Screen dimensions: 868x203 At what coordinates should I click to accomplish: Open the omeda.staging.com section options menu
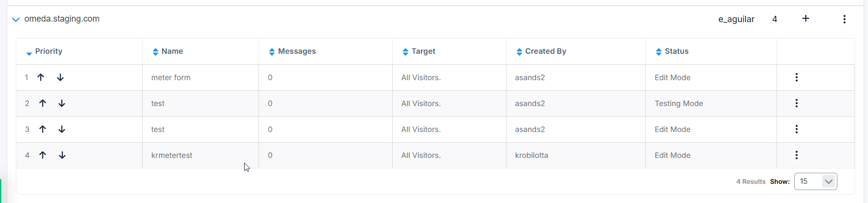coord(844,19)
